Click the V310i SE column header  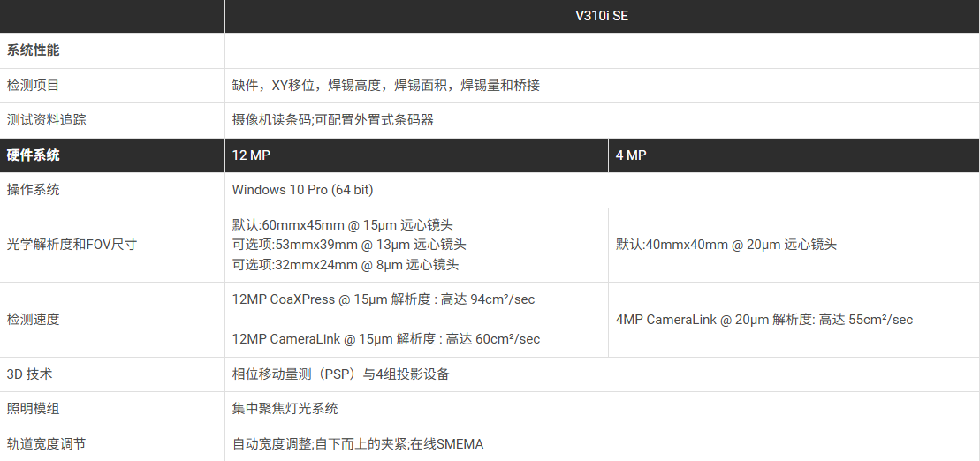(x=601, y=16)
